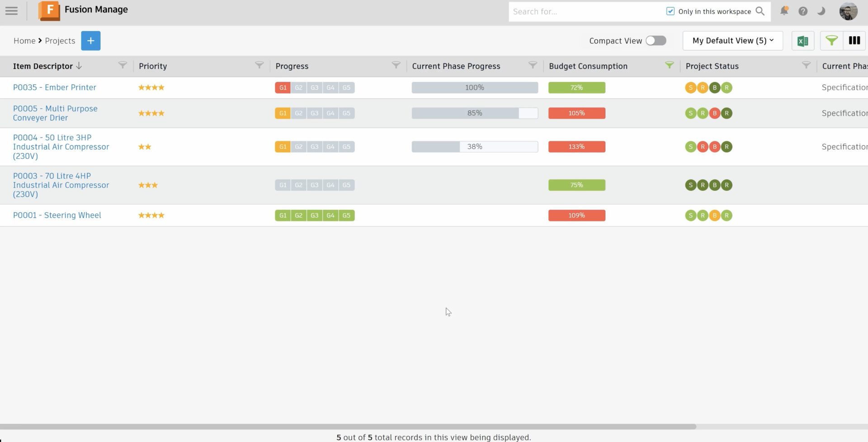Click the Budget Consumption column filter funnel
This screenshot has width=868, height=442.
click(670, 65)
